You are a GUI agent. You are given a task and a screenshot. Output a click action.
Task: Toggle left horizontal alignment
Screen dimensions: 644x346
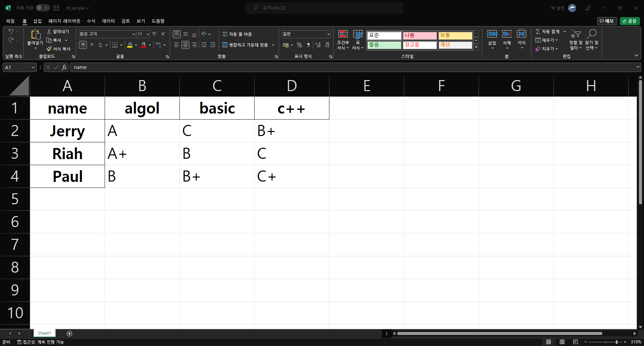(x=176, y=45)
